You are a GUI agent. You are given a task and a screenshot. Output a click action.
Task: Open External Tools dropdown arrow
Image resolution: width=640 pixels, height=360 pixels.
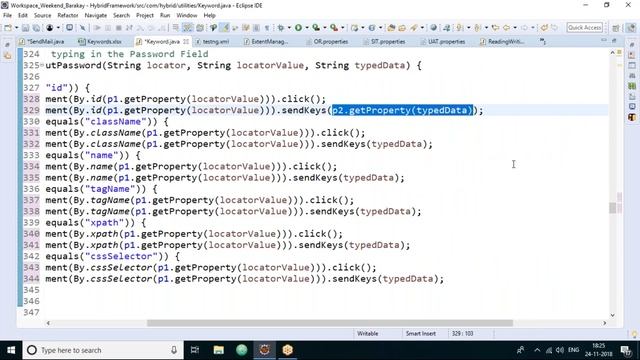click(342, 28)
